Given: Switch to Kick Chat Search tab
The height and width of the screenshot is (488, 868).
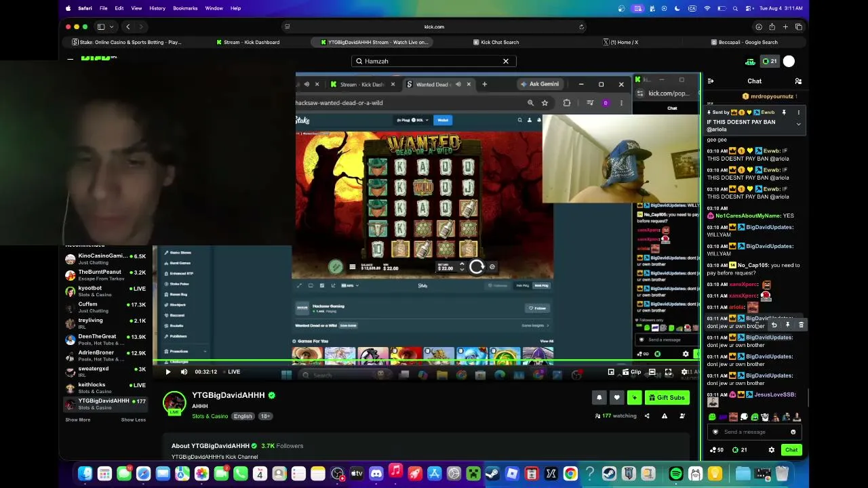Looking at the screenshot, I should [x=496, y=42].
